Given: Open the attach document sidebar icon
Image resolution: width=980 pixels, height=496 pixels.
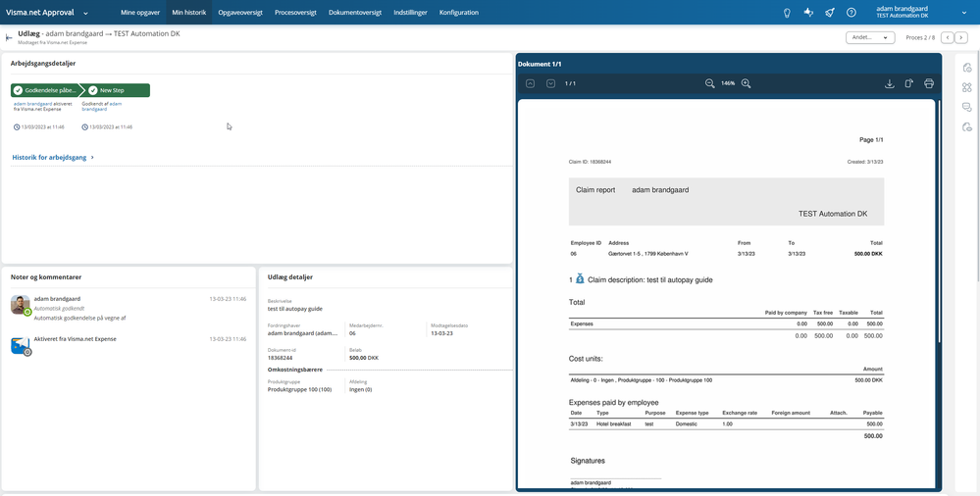Looking at the screenshot, I should pyautogui.click(x=967, y=68).
